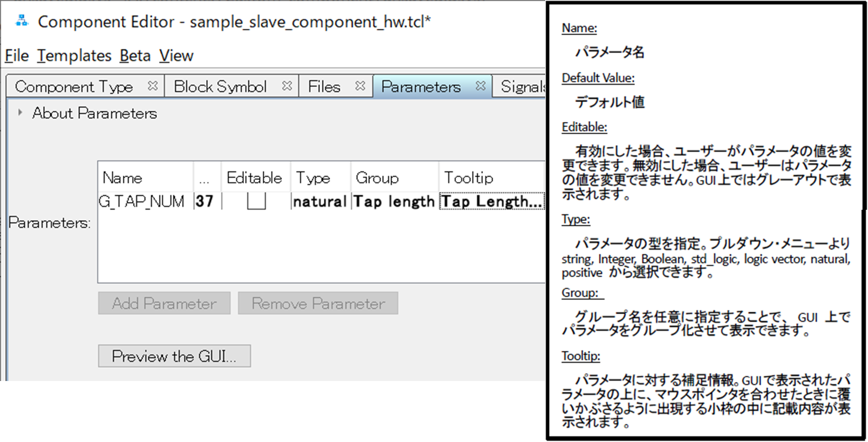Viewport: 868px width, 442px height.
Task: Click the Remove Parameter button
Action: (318, 303)
